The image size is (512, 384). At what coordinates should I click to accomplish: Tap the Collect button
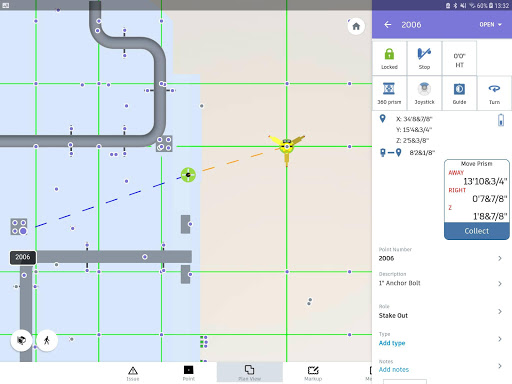(x=477, y=231)
